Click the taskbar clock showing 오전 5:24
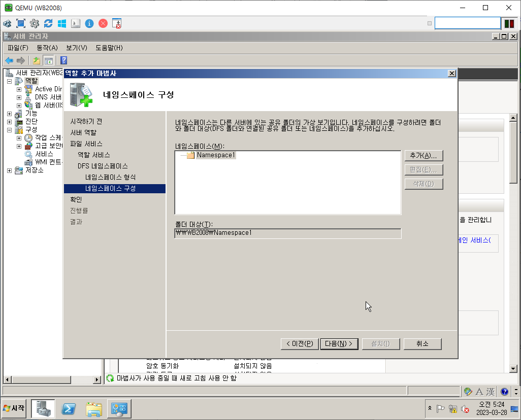The image size is (521, 420). [x=492, y=408]
